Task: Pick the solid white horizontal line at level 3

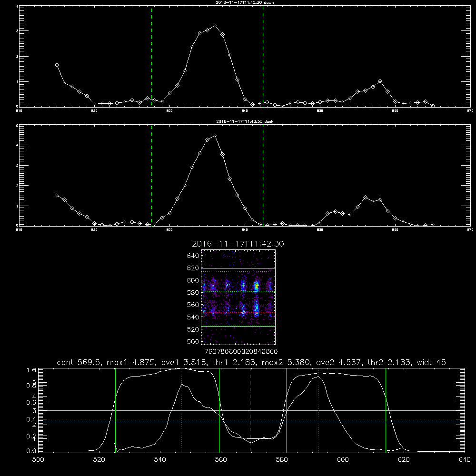Action: coord(252,410)
